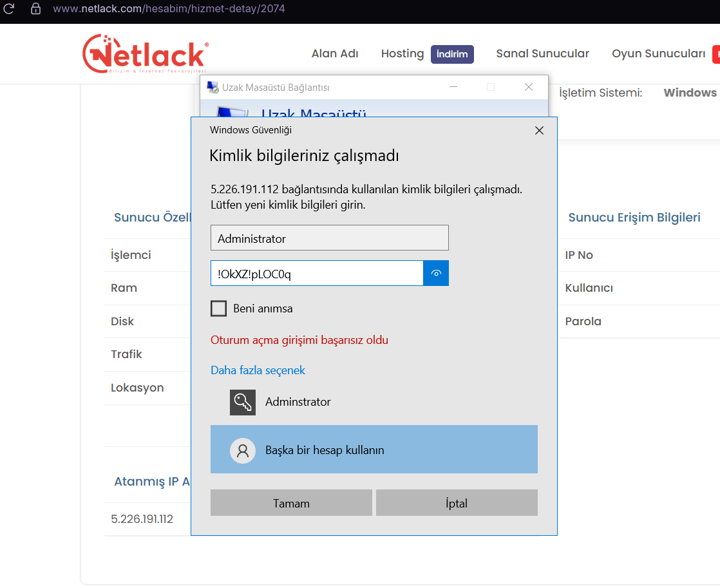Click the browser address bar URL
This screenshot has width=720, height=588.
pos(169,9)
